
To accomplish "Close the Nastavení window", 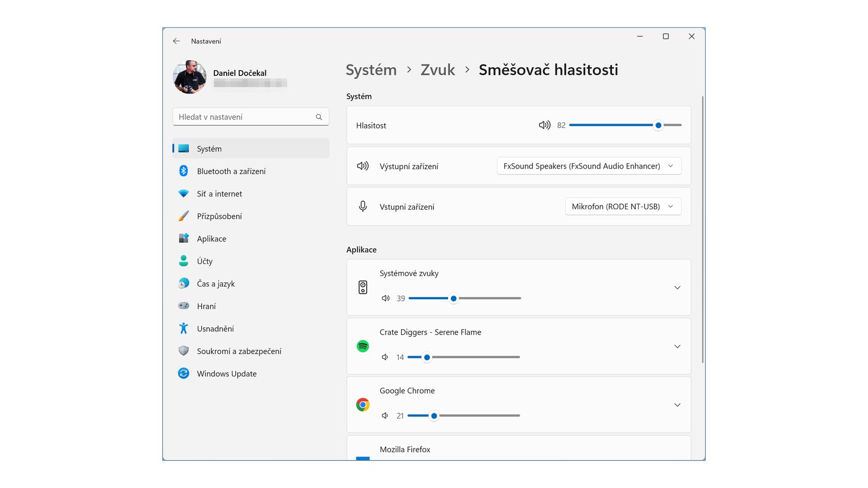I will point(692,36).
